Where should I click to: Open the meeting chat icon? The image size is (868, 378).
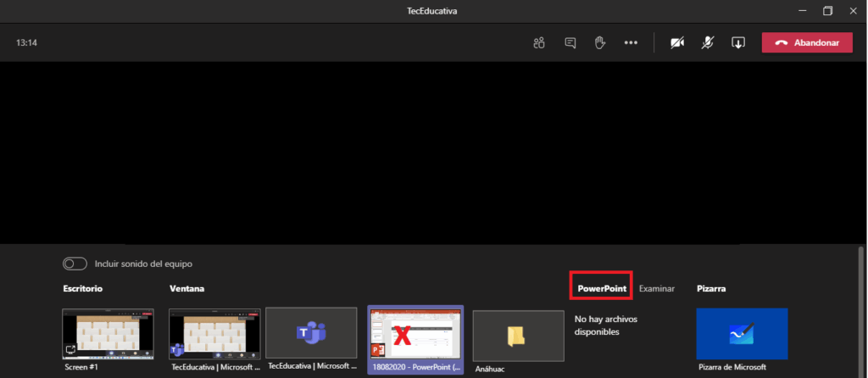[570, 43]
